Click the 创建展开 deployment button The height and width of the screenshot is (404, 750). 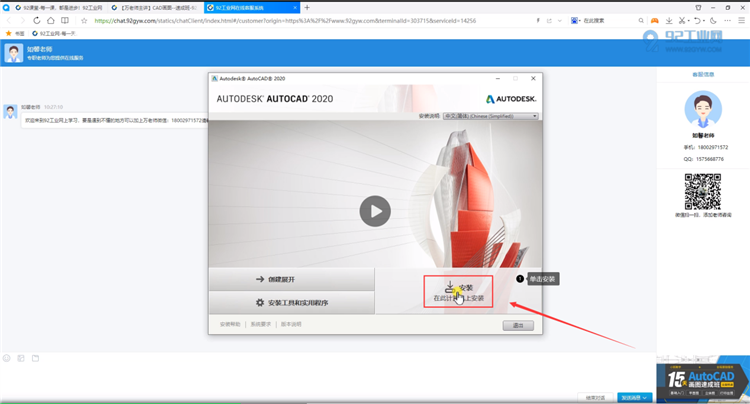(x=292, y=279)
